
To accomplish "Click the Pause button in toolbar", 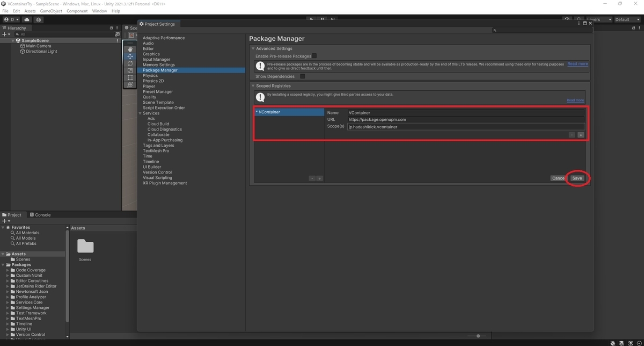I will point(322,19).
